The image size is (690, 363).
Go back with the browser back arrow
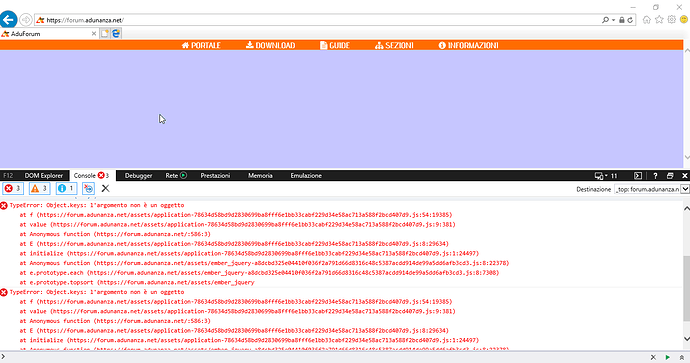pyautogui.click(x=8, y=20)
